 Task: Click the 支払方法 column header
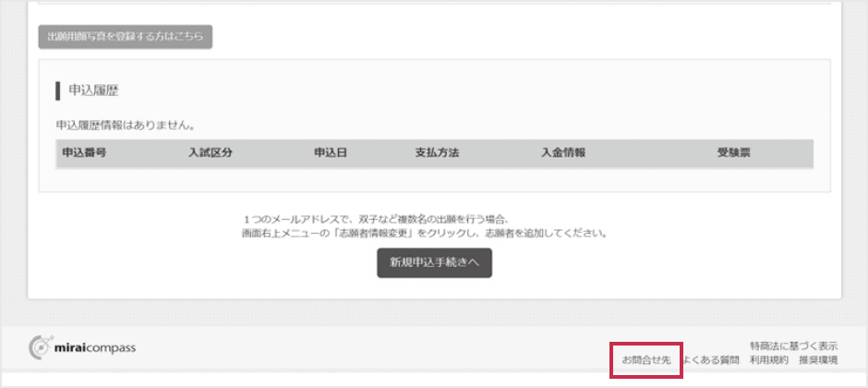click(438, 153)
